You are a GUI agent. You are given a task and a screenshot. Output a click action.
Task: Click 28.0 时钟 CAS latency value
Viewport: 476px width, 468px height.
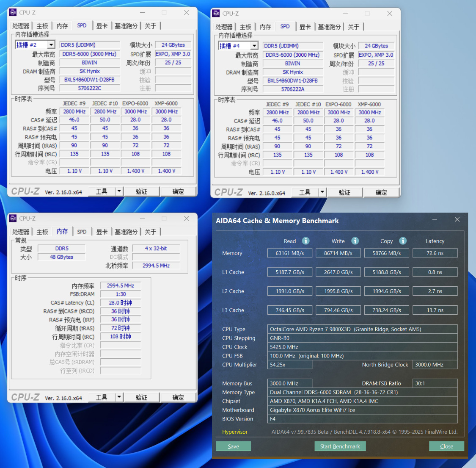coord(121,303)
